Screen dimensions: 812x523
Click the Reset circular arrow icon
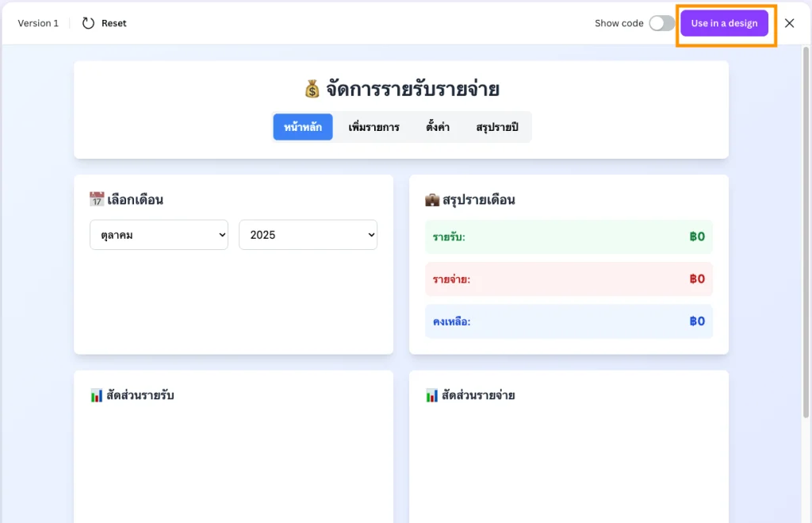click(x=89, y=23)
